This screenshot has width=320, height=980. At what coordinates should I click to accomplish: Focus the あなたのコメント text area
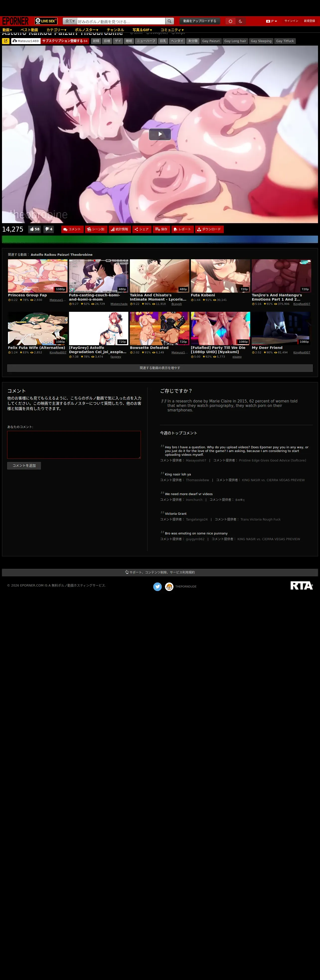[74, 445]
